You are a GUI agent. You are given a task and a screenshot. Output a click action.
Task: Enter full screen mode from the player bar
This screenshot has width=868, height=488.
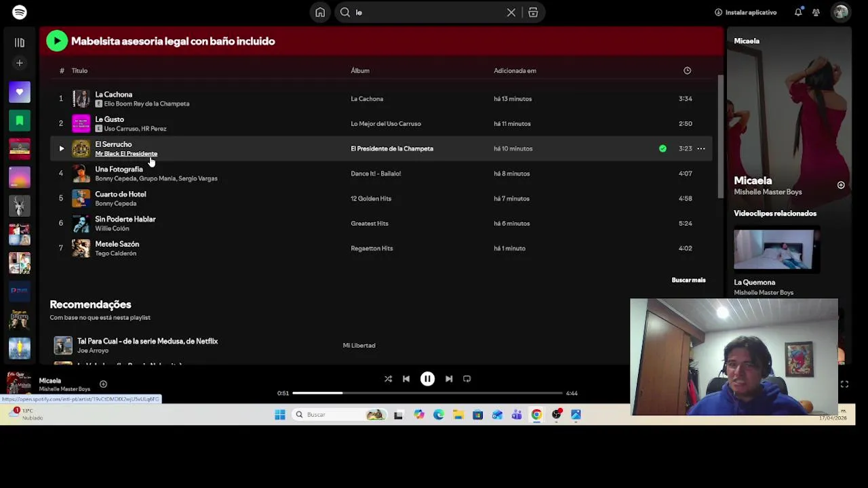pos(844,384)
